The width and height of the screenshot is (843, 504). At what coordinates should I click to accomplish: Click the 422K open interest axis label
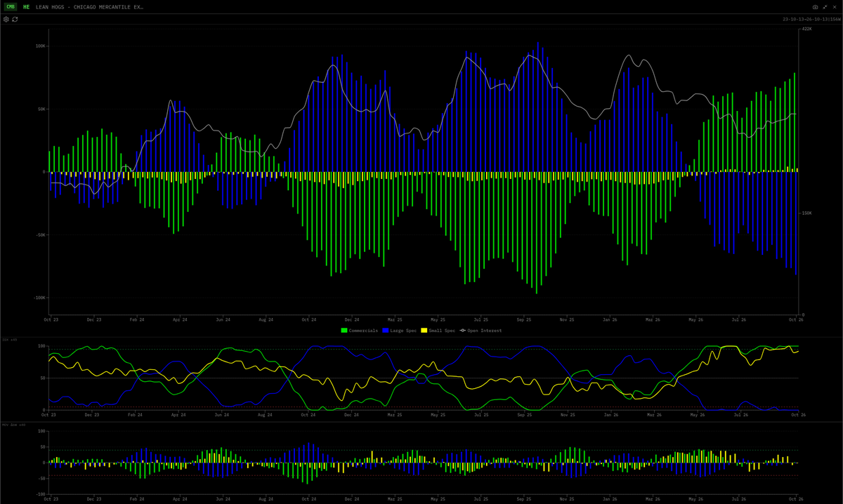click(x=806, y=29)
